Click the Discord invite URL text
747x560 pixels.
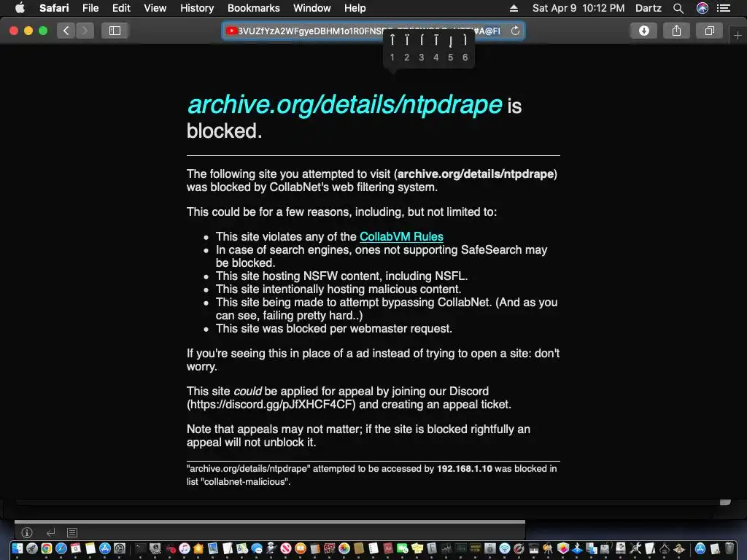[x=271, y=404]
